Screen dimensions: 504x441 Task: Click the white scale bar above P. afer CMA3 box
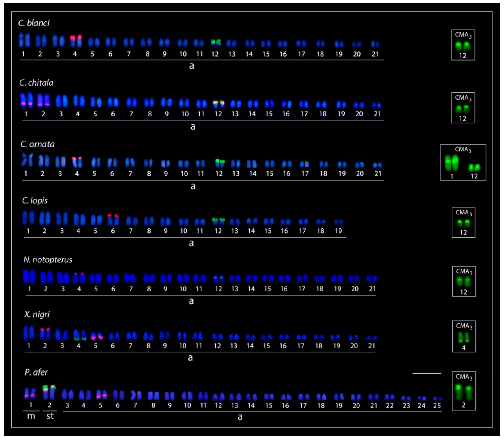coord(427,373)
